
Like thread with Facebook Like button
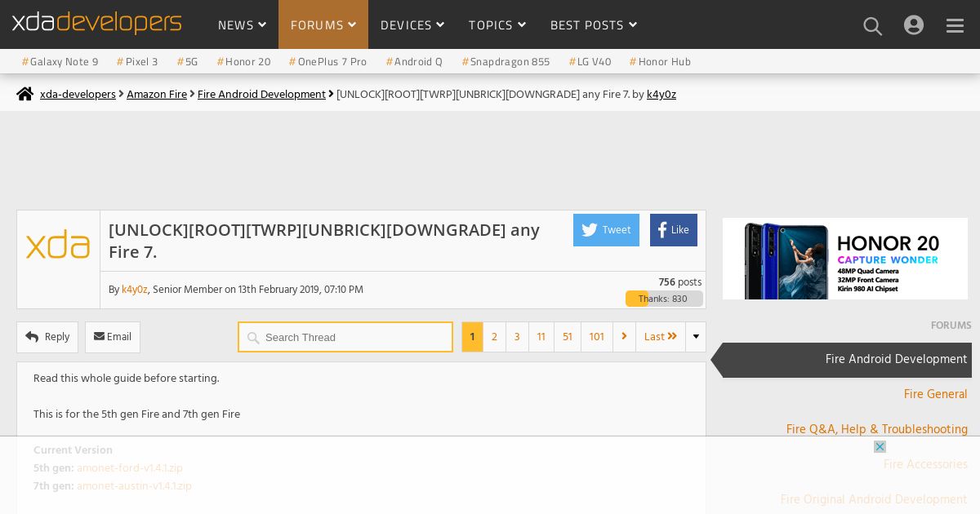(674, 230)
